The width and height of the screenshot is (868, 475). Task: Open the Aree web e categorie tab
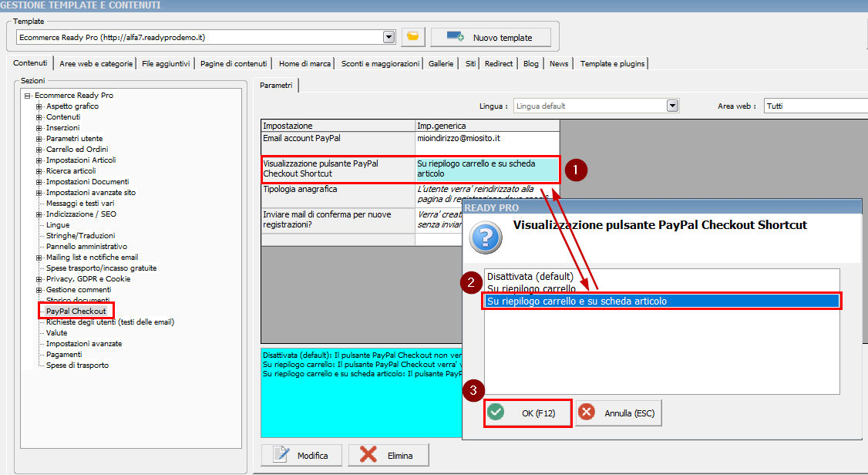click(x=96, y=64)
